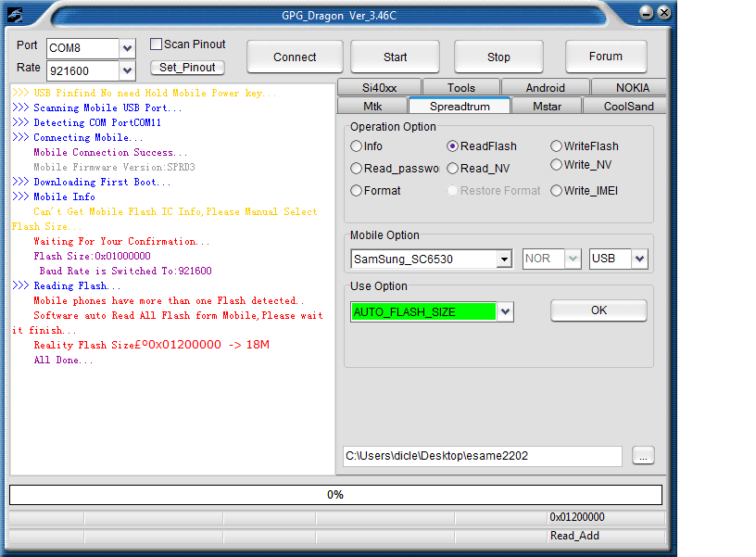Open the Rate 921600 dropdown
Image resolution: width=756 pixels, height=557 pixels.
pyautogui.click(x=127, y=70)
